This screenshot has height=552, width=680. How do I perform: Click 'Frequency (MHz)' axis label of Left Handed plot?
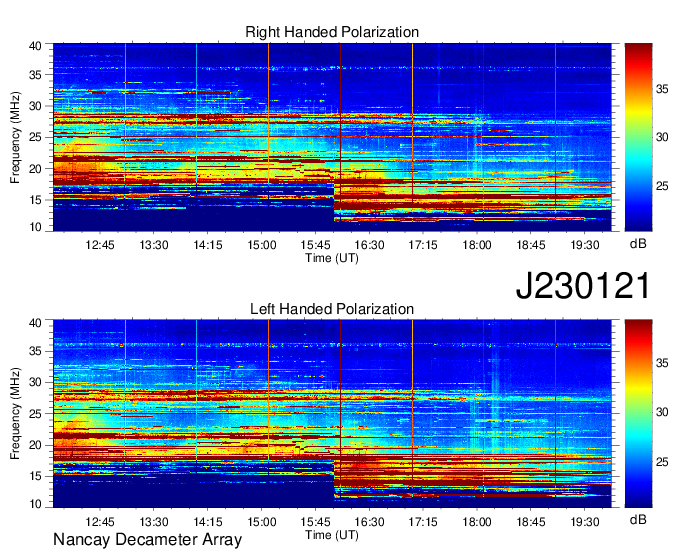15,414
